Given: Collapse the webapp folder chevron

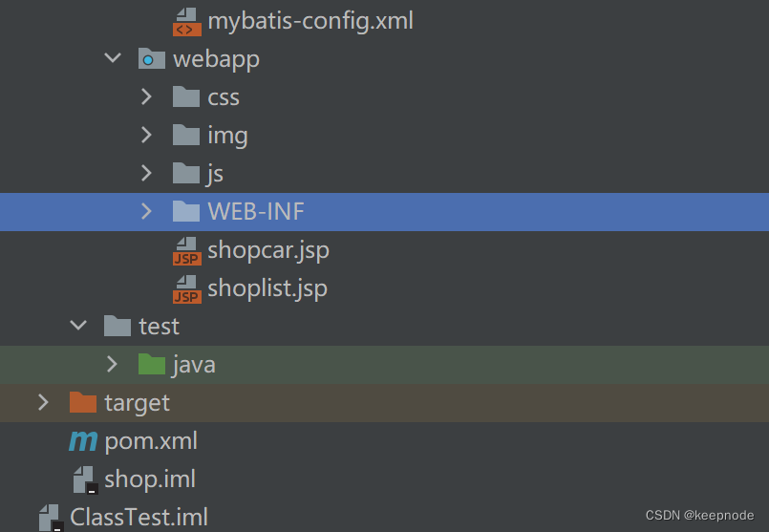Looking at the screenshot, I should point(113,58).
